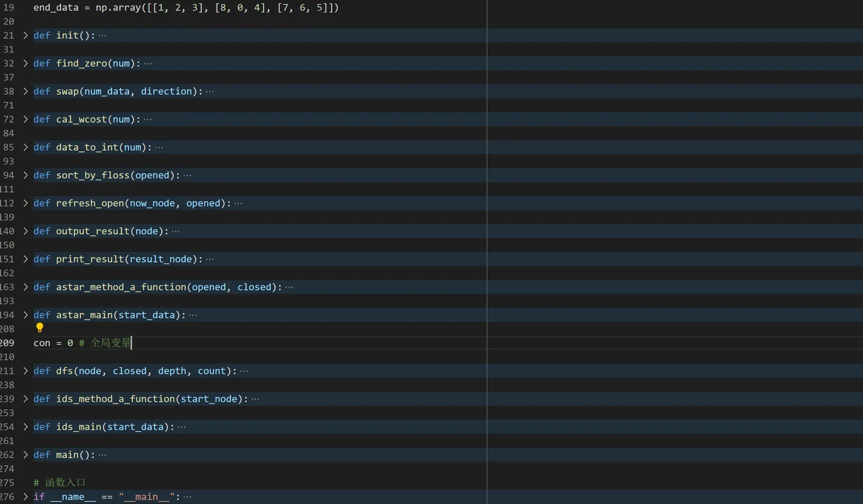Click the comment # 函数入口
The height and width of the screenshot is (504, 863).
pyautogui.click(x=59, y=482)
